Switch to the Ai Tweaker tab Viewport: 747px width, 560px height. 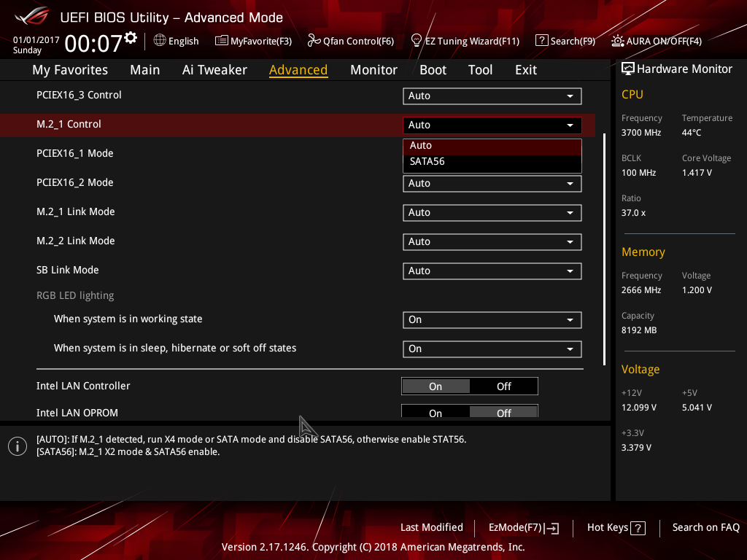214,70
